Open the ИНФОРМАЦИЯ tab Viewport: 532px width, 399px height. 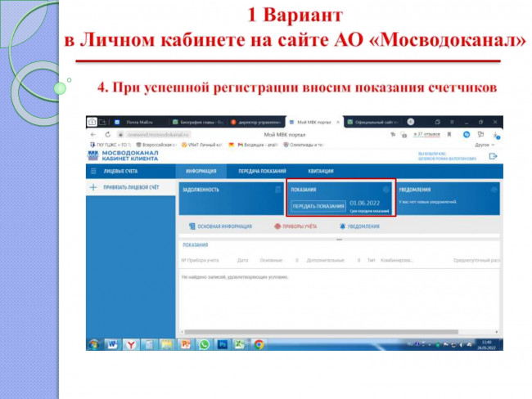[201, 171]
